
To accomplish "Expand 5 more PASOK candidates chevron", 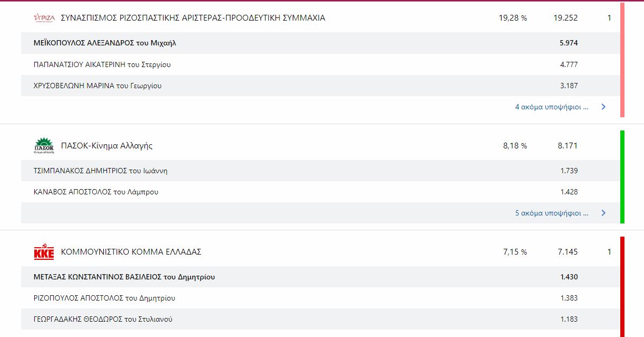I will 603,213.
